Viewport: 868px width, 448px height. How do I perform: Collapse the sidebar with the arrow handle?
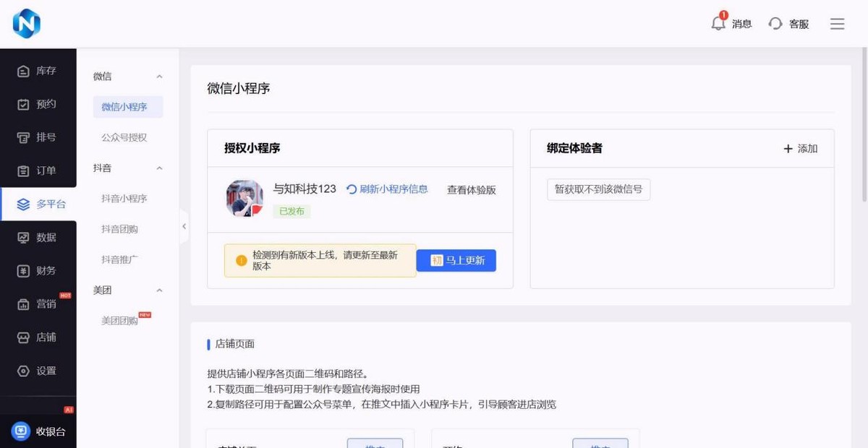pyautogui.click(x=184, y=226)
